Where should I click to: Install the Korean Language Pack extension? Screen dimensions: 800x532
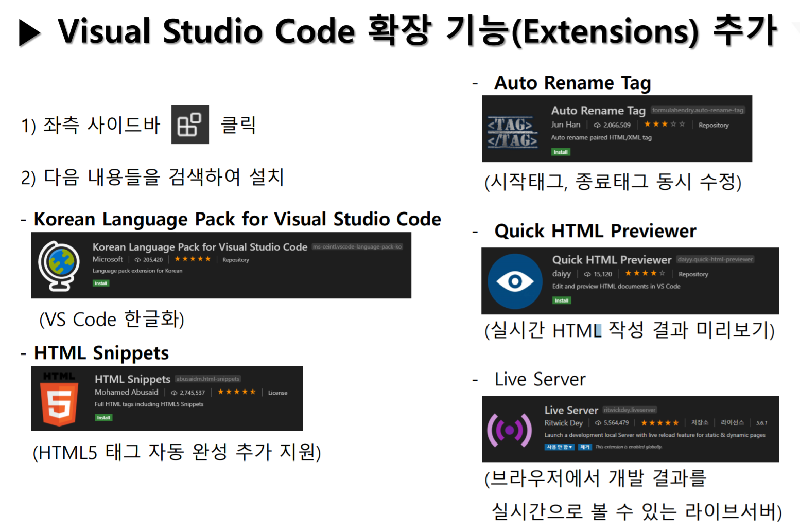tap(101, 283)
